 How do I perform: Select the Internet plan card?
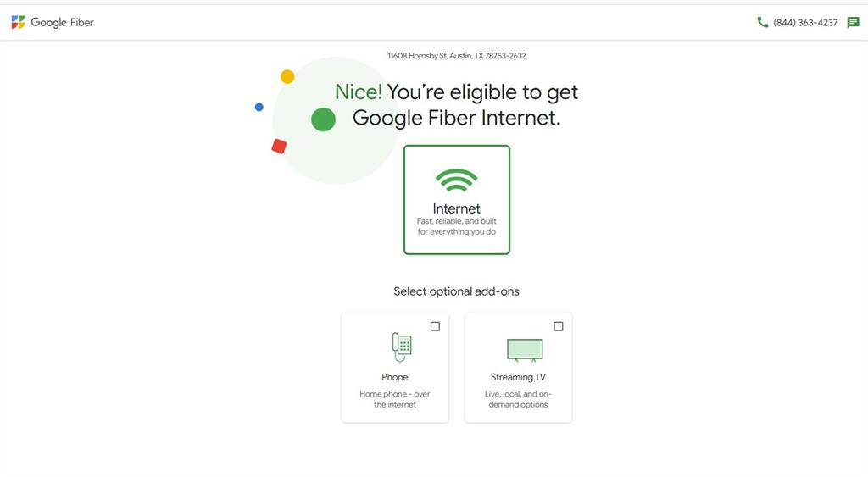[457, 200]
